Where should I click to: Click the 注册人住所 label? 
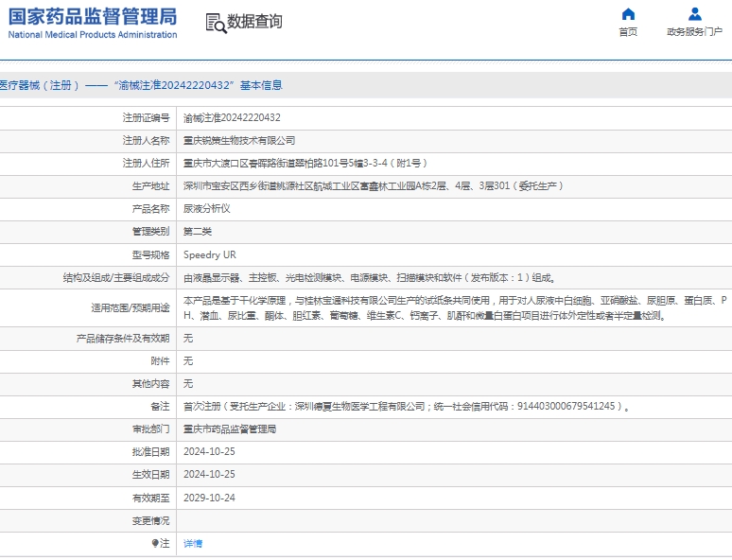(x=147, y=163)
